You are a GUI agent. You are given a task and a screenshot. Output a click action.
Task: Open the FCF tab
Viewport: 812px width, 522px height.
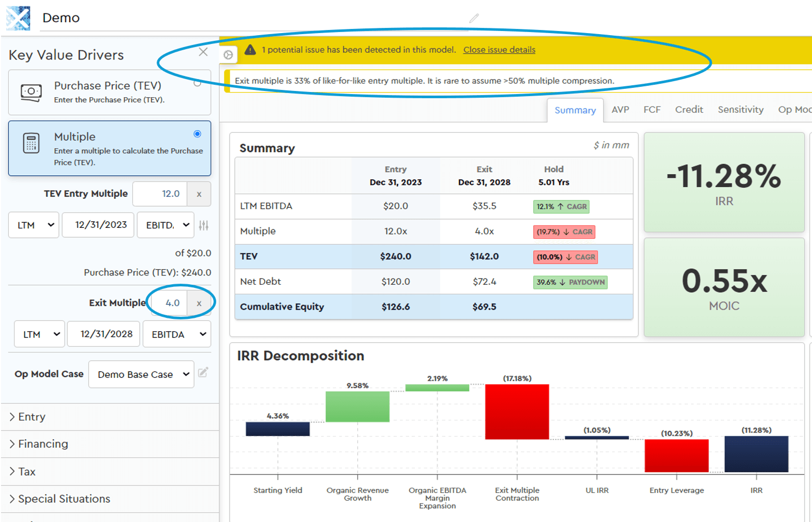pyautogui.click(x=652, y=110)
